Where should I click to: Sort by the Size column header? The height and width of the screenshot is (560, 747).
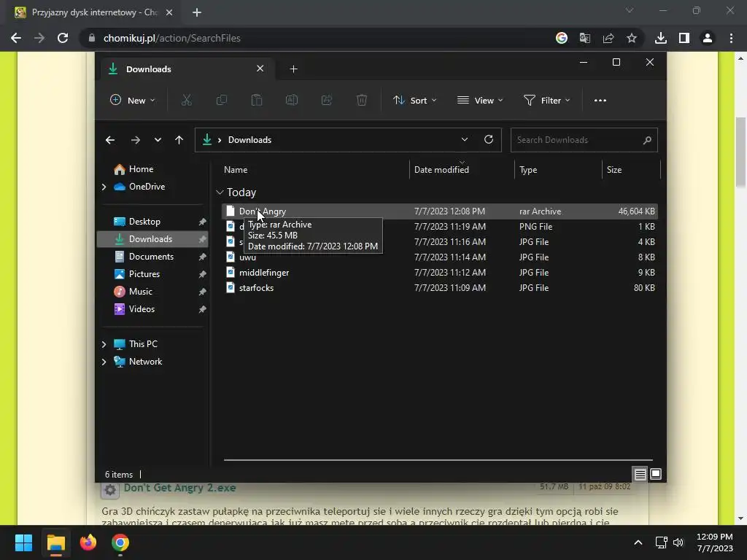614,170
